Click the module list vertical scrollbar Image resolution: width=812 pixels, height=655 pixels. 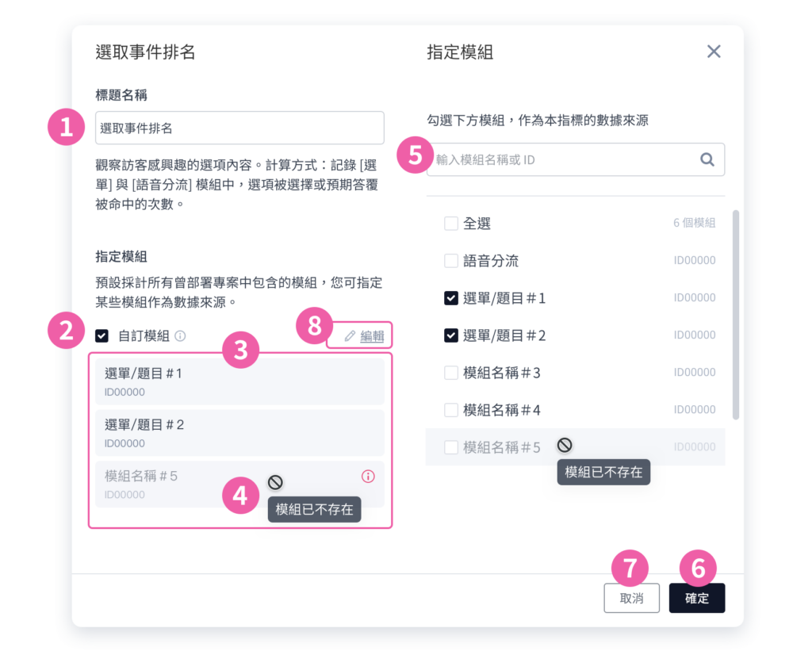click(x=735, y=315)
